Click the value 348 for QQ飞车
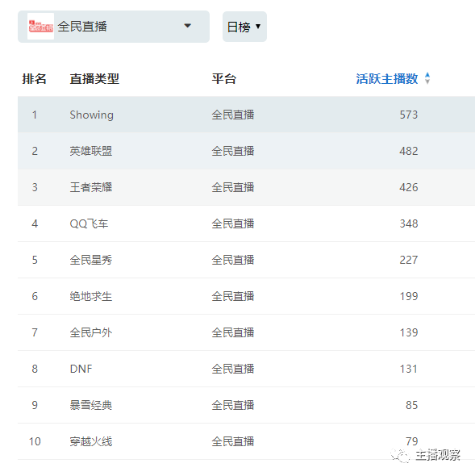The width and height of the screenshot is (475, 476). pos(409,223)
